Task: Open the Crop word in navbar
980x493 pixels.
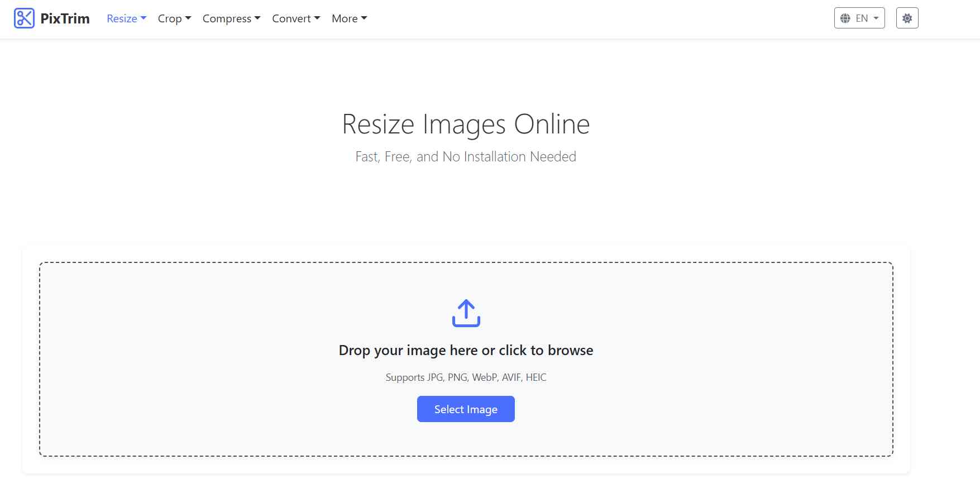Action: click(x=170, y=18)
